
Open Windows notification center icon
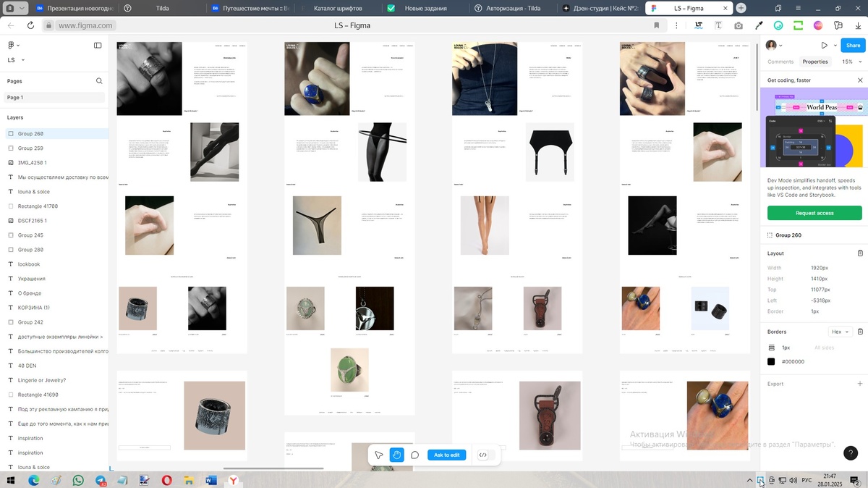[854, 480]
